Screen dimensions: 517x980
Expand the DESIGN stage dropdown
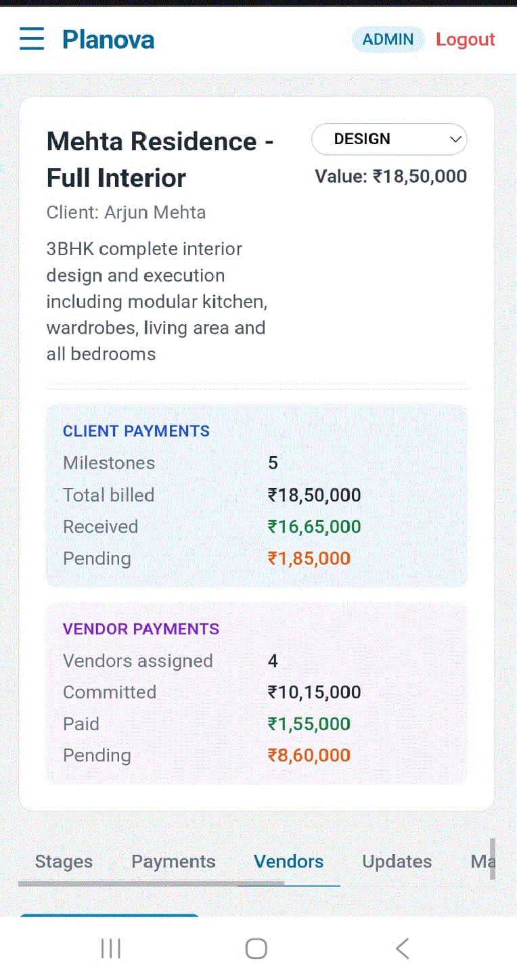(389, 139)
